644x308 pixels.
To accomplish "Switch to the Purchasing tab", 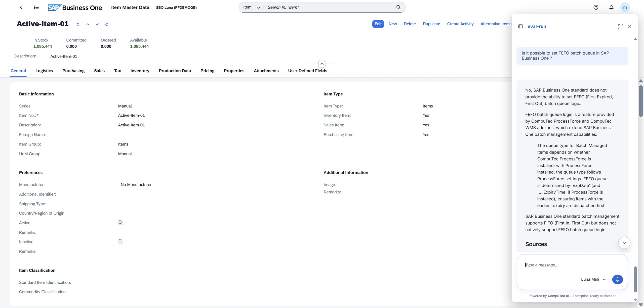I will click(73, 71).
